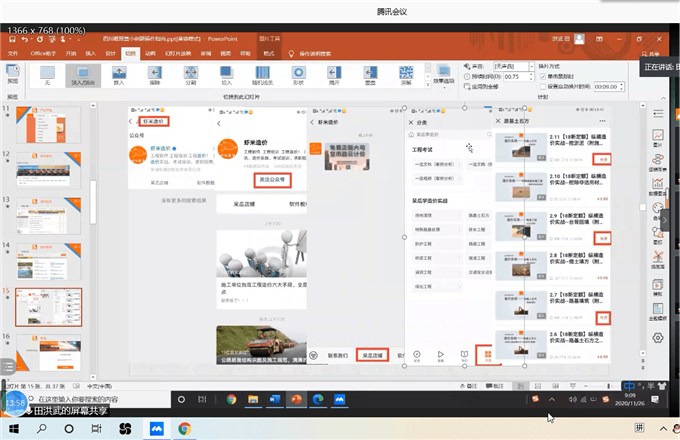This screenshot has height=440, width=680.
Task: Click the 操作说明搜索 tell me search box
Action: coord(315,52)
